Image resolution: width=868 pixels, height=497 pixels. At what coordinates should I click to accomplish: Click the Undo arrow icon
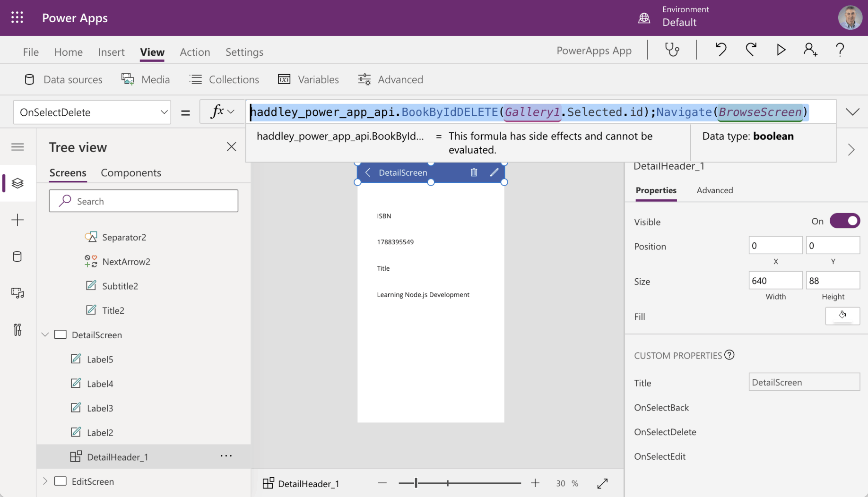coord(720,50)
